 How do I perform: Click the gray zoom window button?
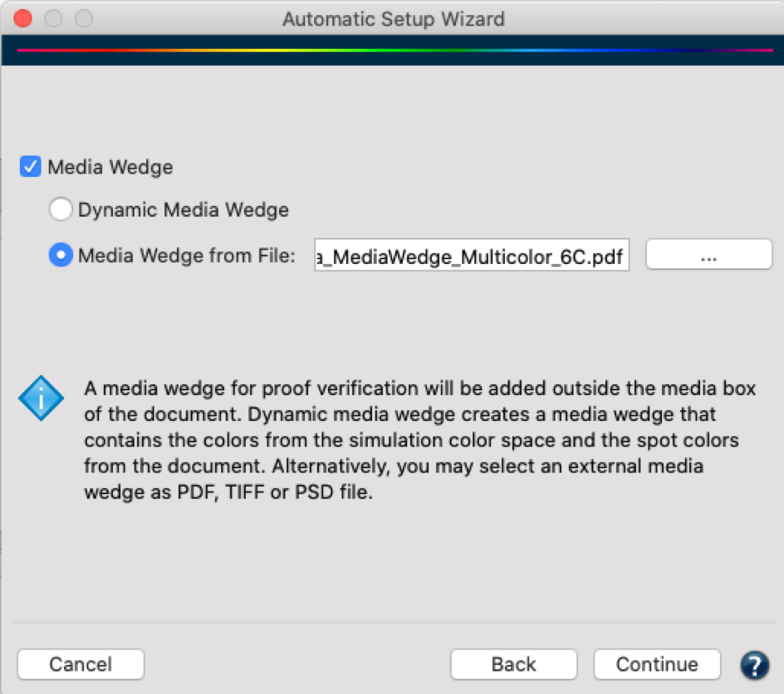click(84, 18)
